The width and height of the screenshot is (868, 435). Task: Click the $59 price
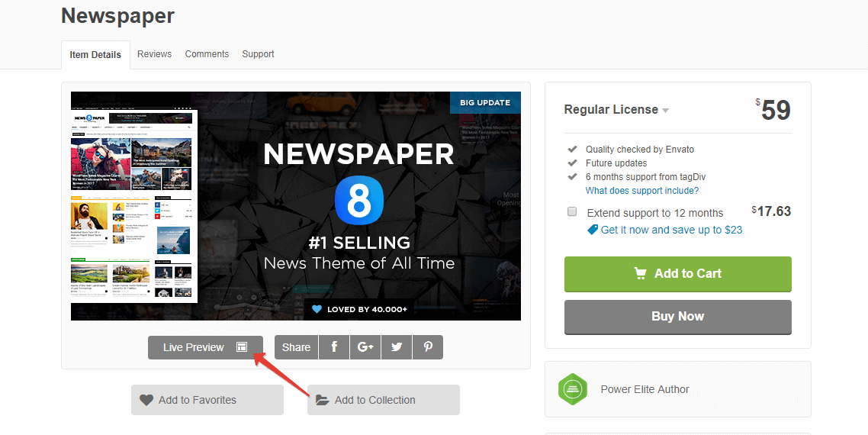tap(773, 110)
